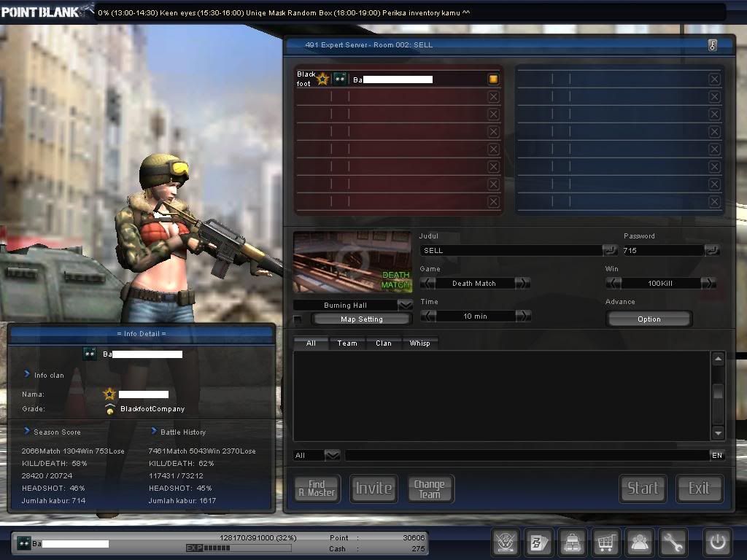Click the chat scrollbar down arrow
The height and width of the screenshot is (560, 747).
[x=718, y=433]
